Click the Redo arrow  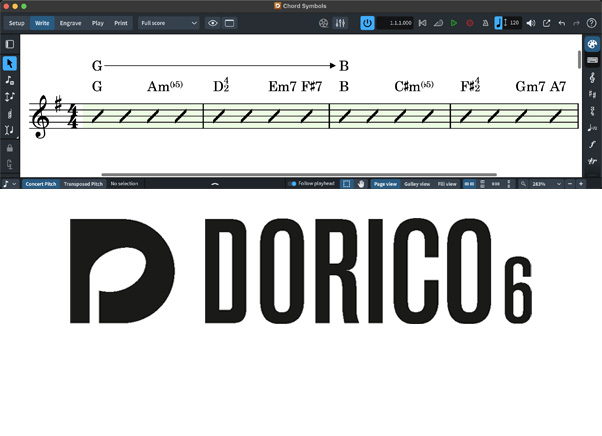[x=576, y=23]
